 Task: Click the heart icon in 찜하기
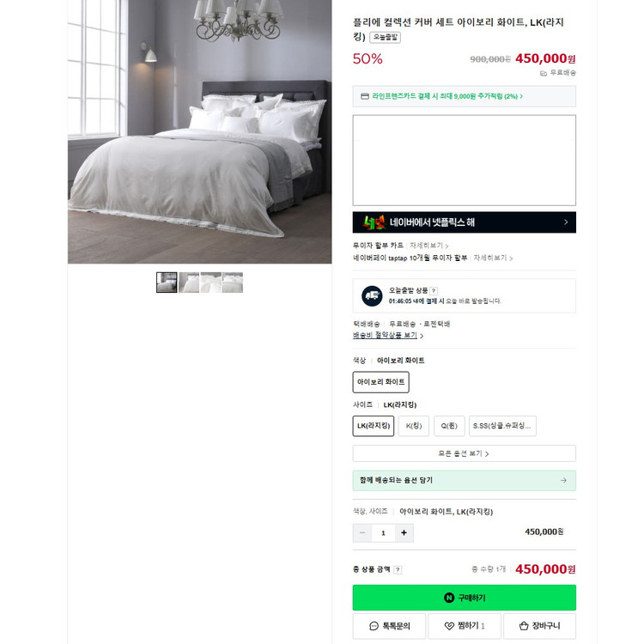(x=449, y=626)
